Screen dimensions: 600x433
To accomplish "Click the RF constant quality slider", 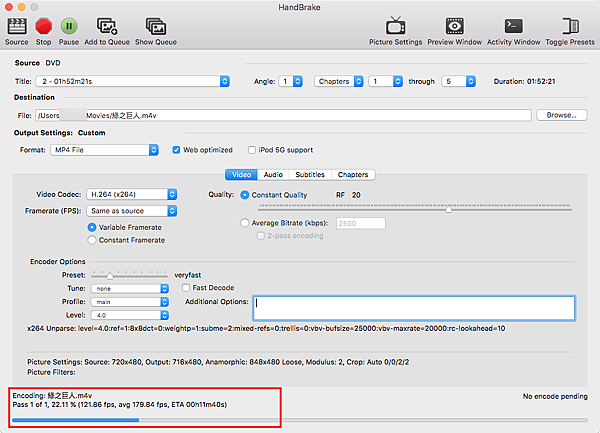I will 415,208.
